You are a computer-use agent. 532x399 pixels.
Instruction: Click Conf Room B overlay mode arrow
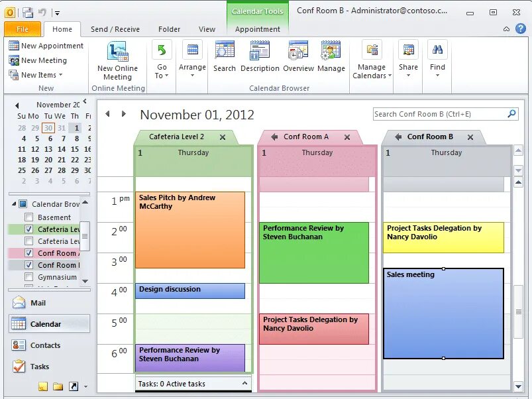(x=398, y=137)
